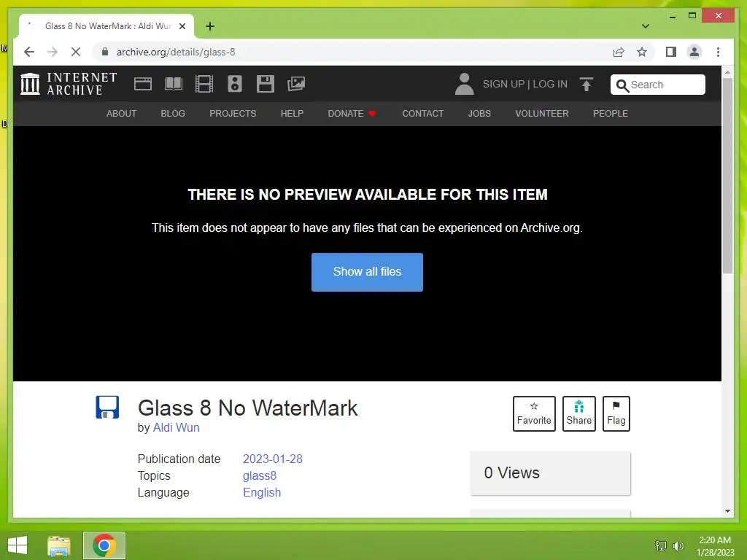Image resolution: width=747 pixels, height=560 pixels.
Task: Bookmark this tab with star icon
Action: point(642,52)
